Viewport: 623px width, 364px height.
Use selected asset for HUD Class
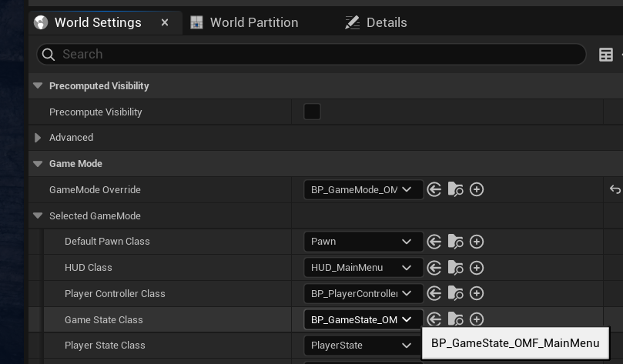coord(434,268)
